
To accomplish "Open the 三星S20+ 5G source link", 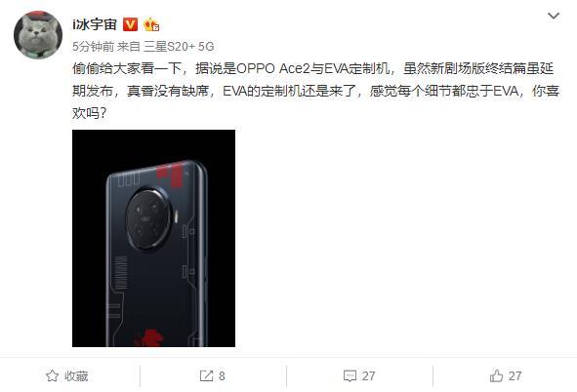I will click(x=179, y=46).
